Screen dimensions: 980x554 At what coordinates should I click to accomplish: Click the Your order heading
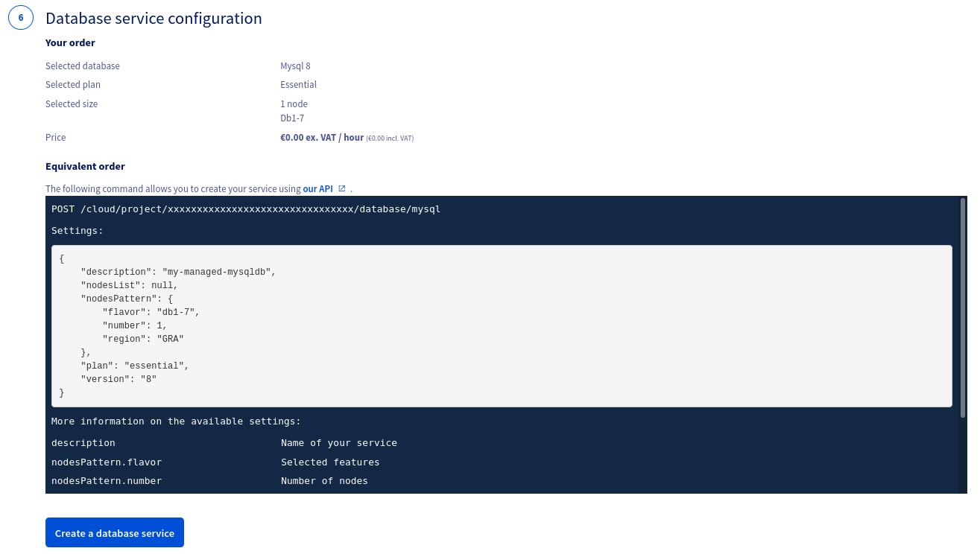click(x=70, y=43)
